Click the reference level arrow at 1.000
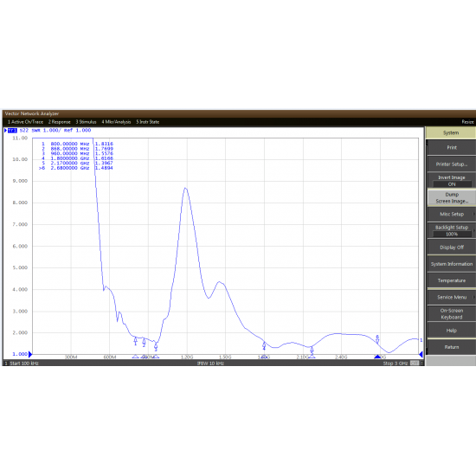Image resolution: width=476 pixels, height=476 pixels. [x=30, y=354]
